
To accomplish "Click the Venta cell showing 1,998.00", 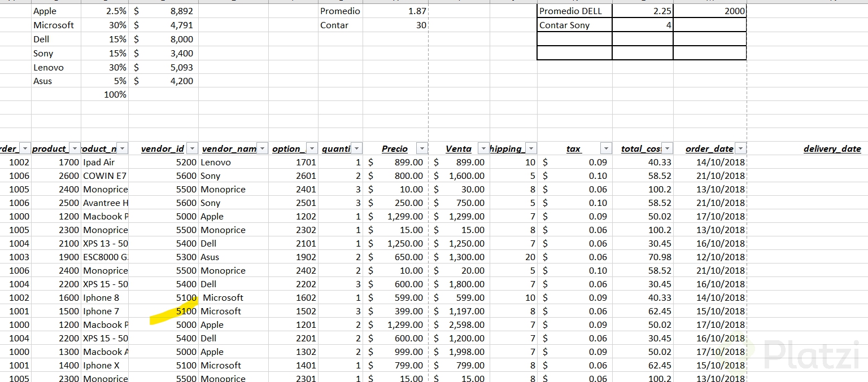I will click(x=459, y=352).
